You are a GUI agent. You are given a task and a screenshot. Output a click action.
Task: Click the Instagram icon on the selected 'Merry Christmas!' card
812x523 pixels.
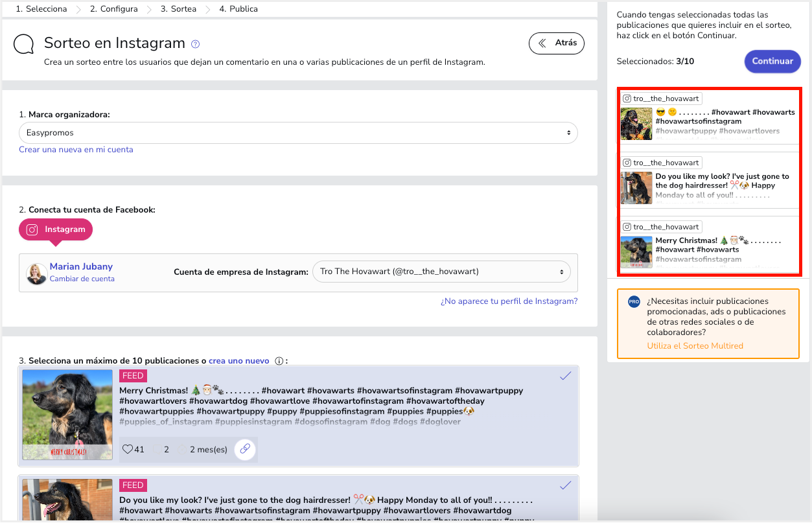click(x=627, y=227)
